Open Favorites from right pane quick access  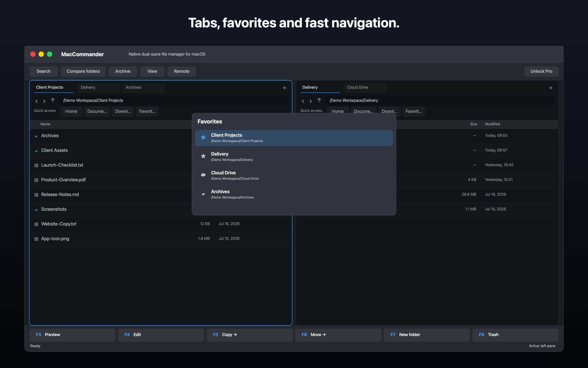(414, 111)
